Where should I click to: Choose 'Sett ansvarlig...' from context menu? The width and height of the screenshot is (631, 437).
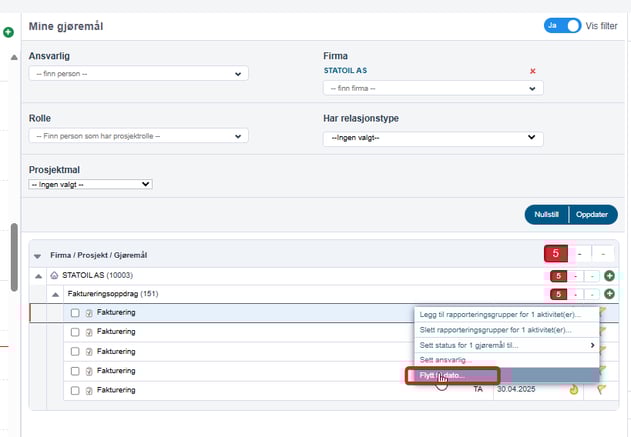pyautogui.click(x=446, y=360)
